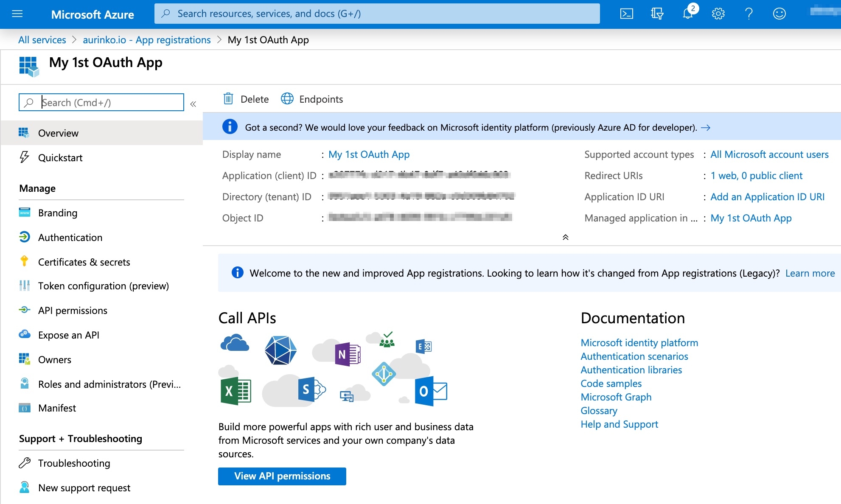Follow the feedback banner arrow
Viewport: 841px width, 504px height.
click(x=706, y=128)
